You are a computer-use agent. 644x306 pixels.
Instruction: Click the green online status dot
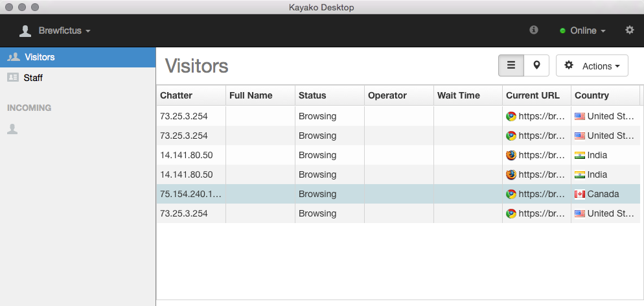562,31
